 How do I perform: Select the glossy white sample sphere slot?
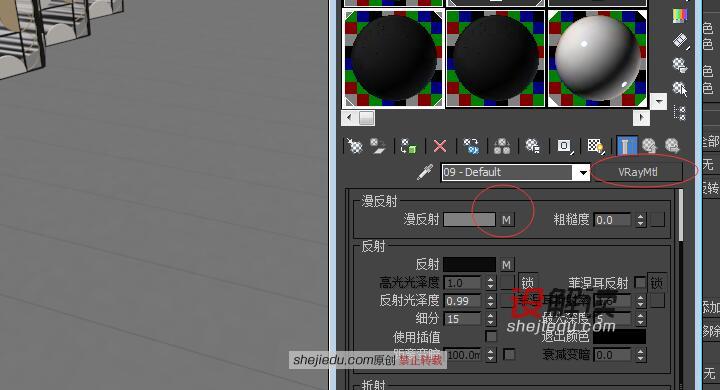tap(597, 58)
